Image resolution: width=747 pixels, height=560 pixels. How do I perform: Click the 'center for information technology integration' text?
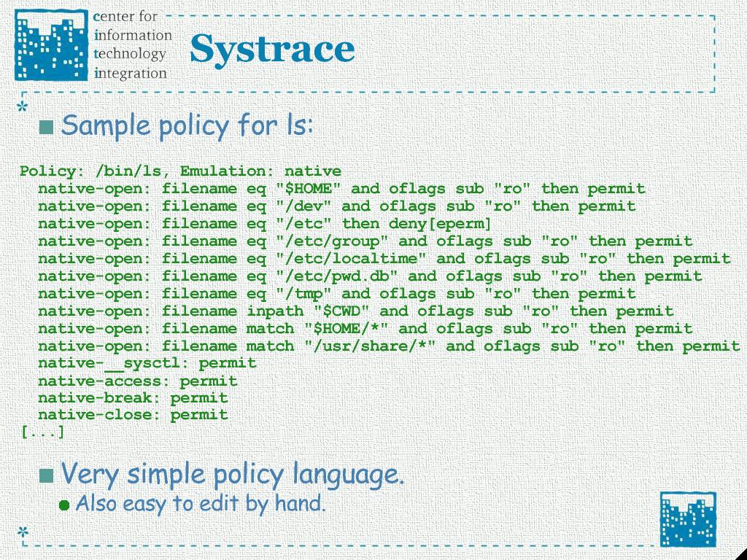click(x=132, y=44)
